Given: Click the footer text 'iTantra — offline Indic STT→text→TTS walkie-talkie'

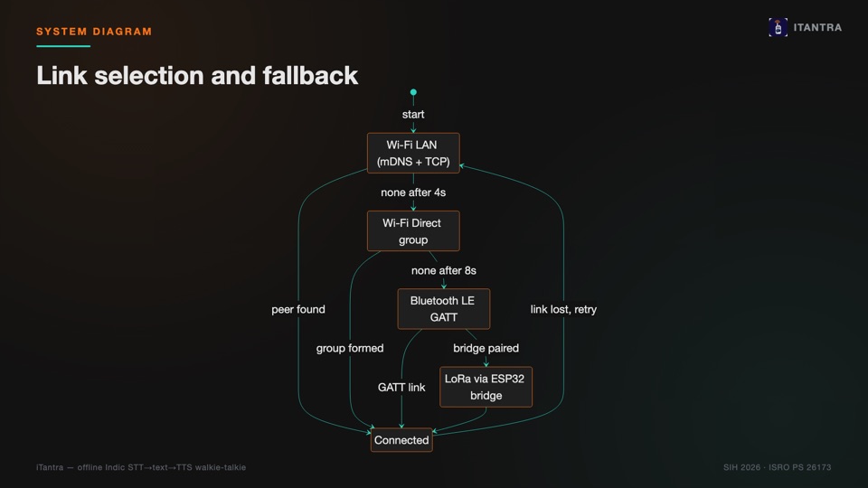Looking at the screenshot, I should coord(141,467).
